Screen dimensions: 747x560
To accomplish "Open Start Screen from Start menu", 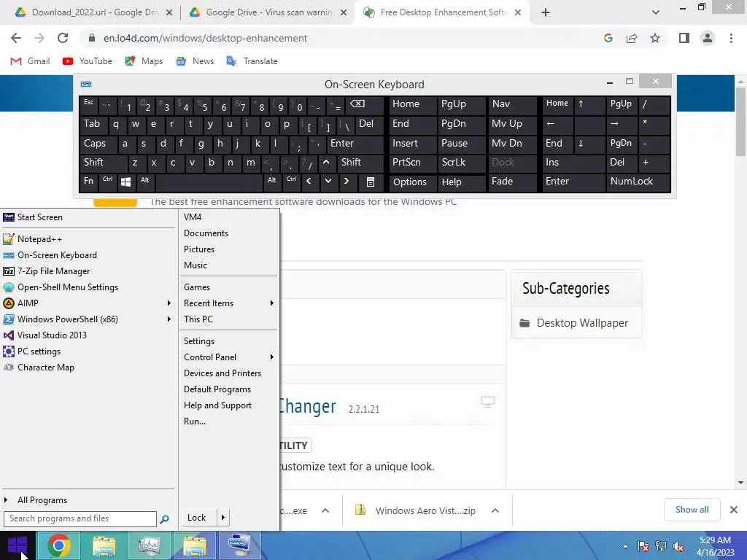I will pos(88,217).
